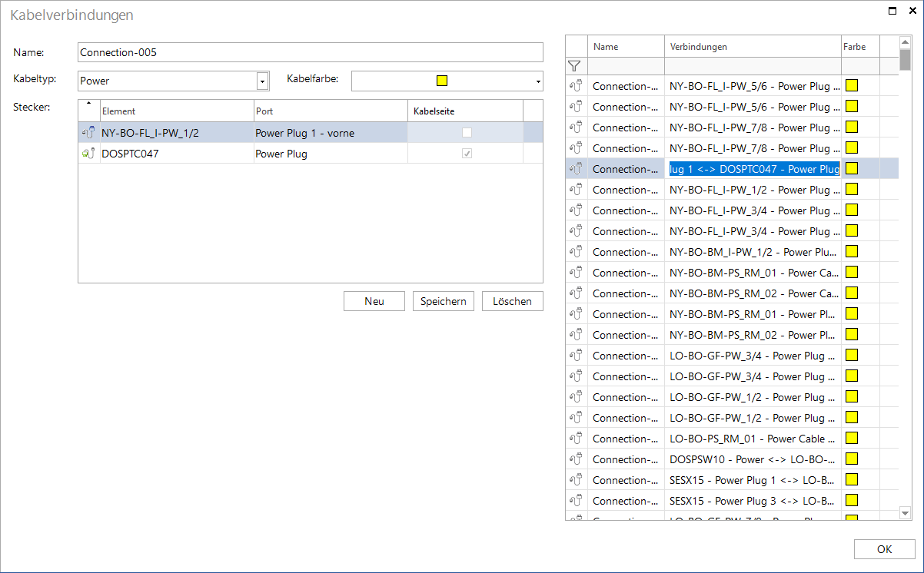Open the Kabeltyp Power dropdown
This screenshot has width=924, height=573.
point(262,81)
